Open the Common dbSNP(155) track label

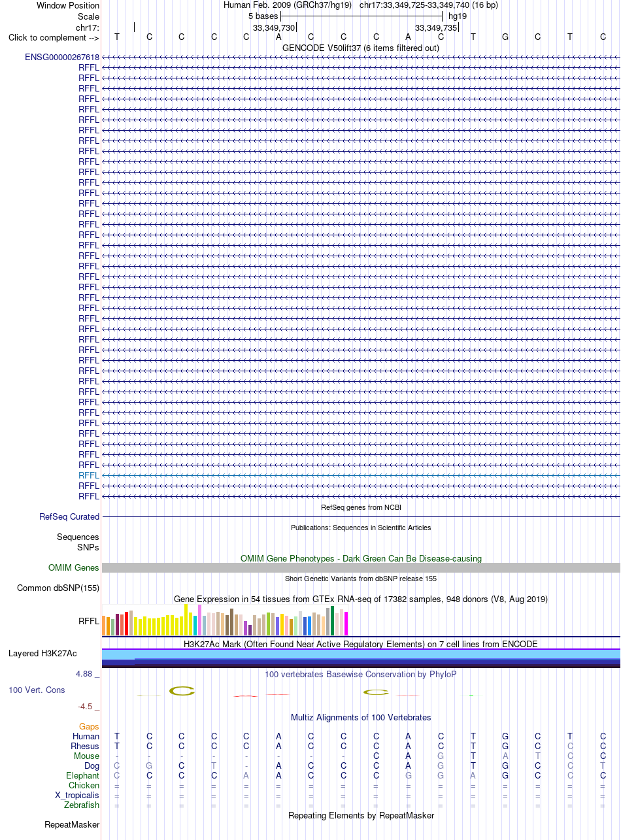[58, 588]
